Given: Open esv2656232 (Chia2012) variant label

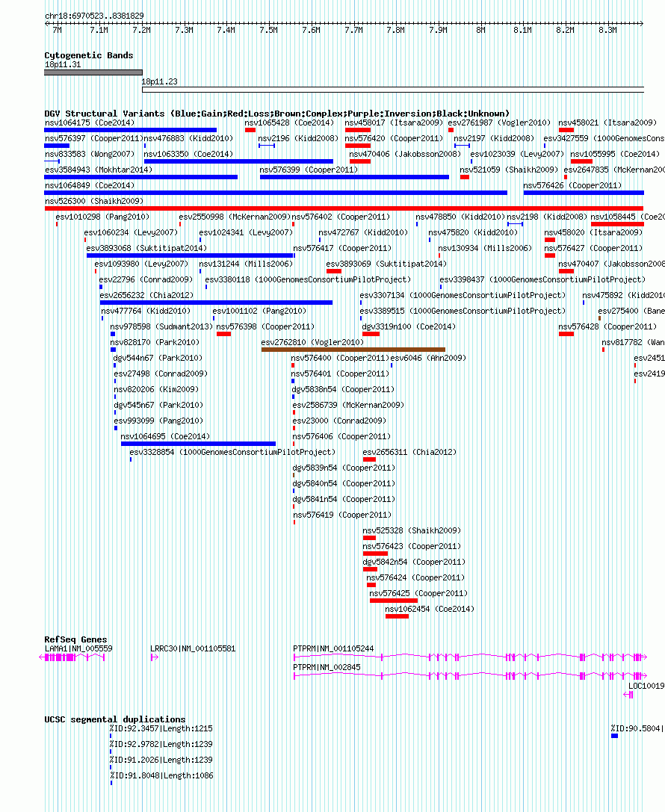Looking at the screenshot, I should [146, 295].
